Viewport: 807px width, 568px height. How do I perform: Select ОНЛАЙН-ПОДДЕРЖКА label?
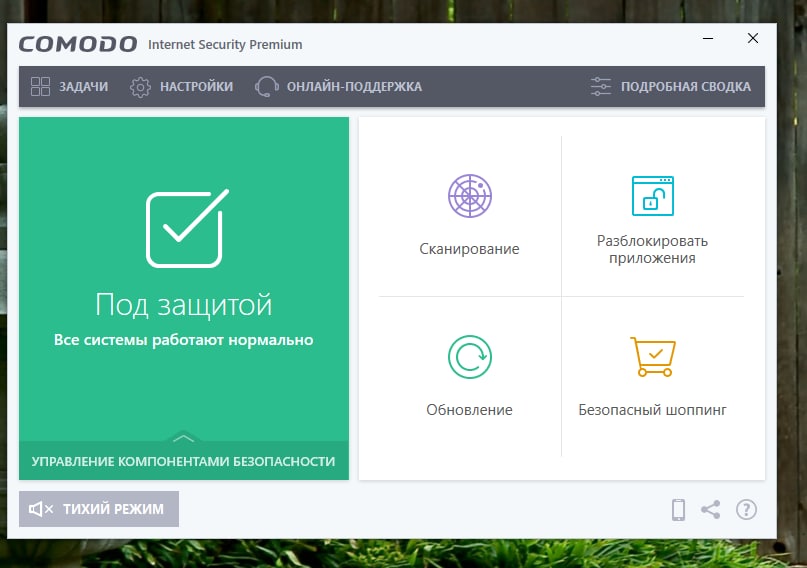click(x=354, y=87)
